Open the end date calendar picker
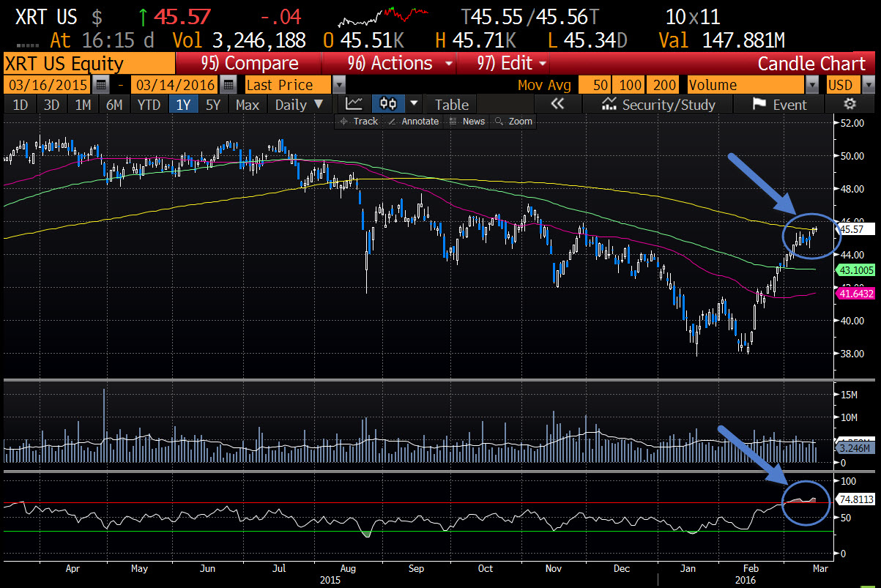881x588 pixels. [x=228, y=85]
